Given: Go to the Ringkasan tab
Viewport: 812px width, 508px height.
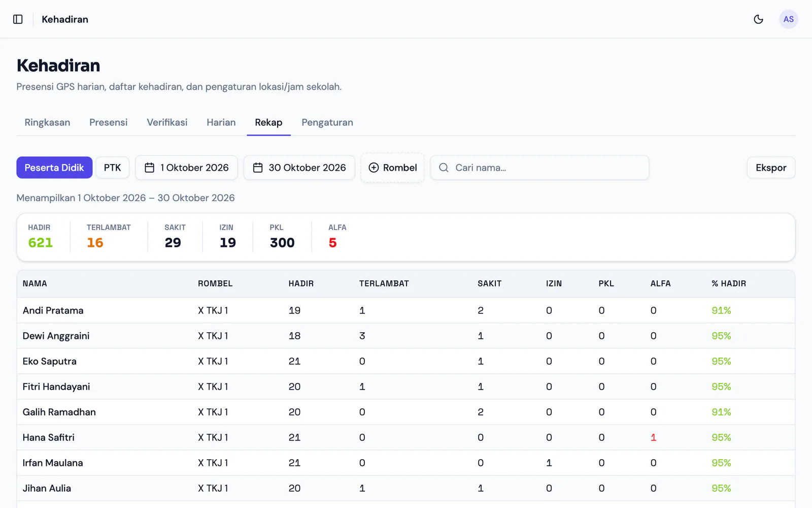Looking at the screenshot, I should tap(47, 122).
